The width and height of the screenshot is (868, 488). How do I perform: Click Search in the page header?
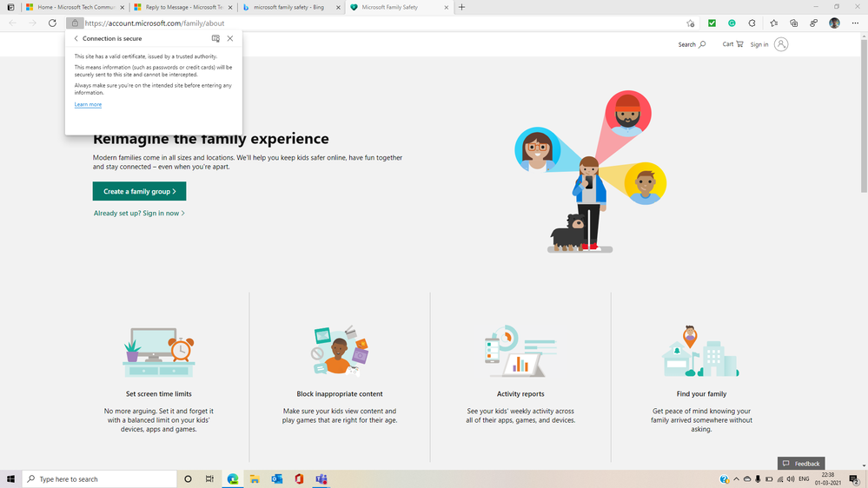[692, 44]
